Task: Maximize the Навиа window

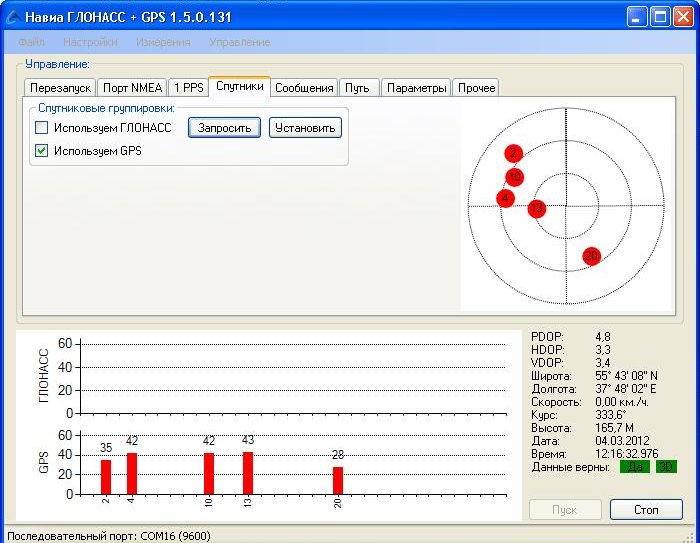Action: 660,17
